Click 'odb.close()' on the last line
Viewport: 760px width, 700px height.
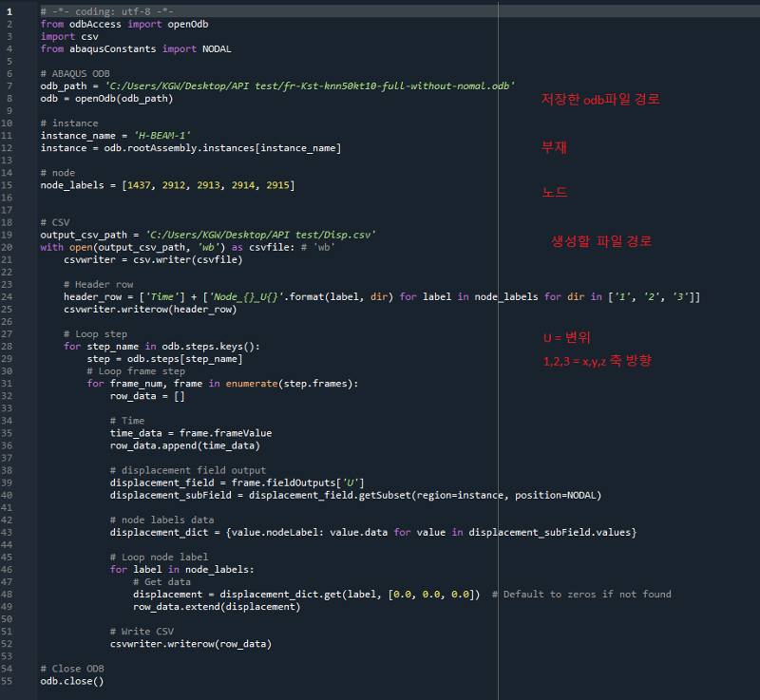point(72,681)
